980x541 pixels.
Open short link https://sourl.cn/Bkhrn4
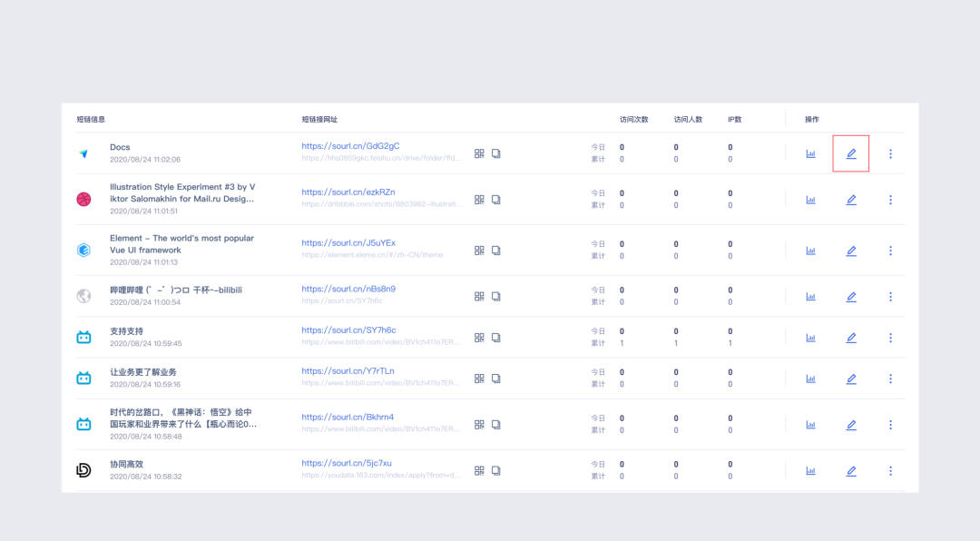tap(348, 418)
